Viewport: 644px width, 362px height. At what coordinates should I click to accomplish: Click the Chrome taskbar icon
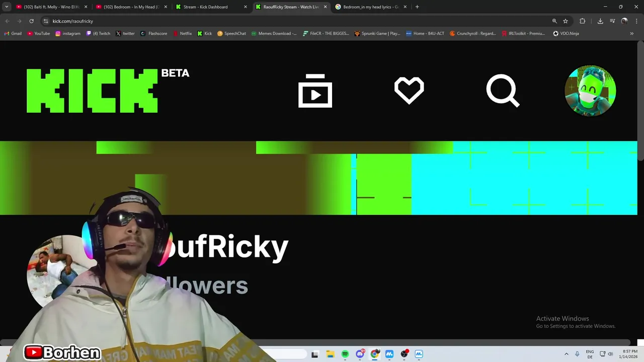pyautogui.click(x=374, y=354)
